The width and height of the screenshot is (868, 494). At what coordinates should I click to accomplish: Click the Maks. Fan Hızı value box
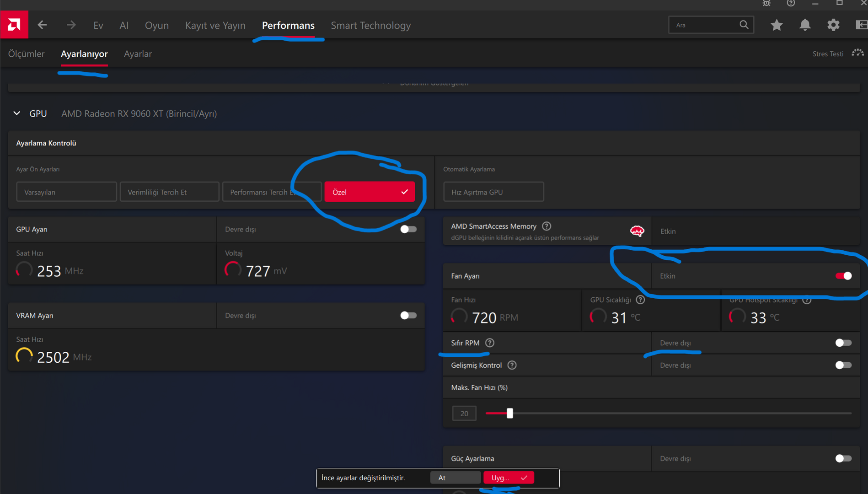[464, 413]
